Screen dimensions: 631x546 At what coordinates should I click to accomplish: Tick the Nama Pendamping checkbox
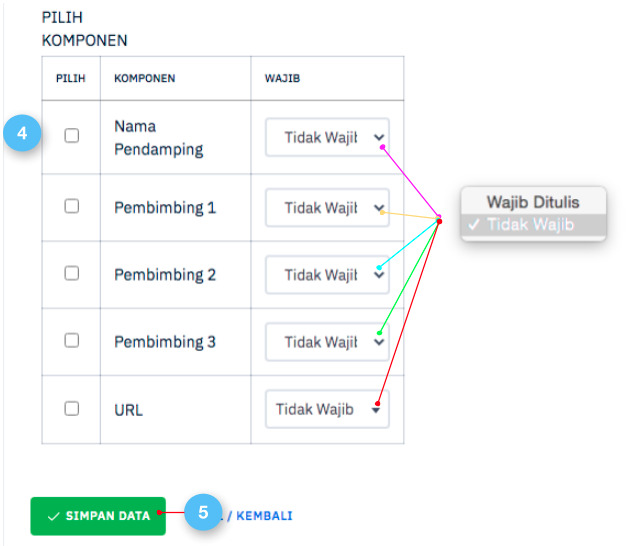pyautogui.click(x=72, y=136)
